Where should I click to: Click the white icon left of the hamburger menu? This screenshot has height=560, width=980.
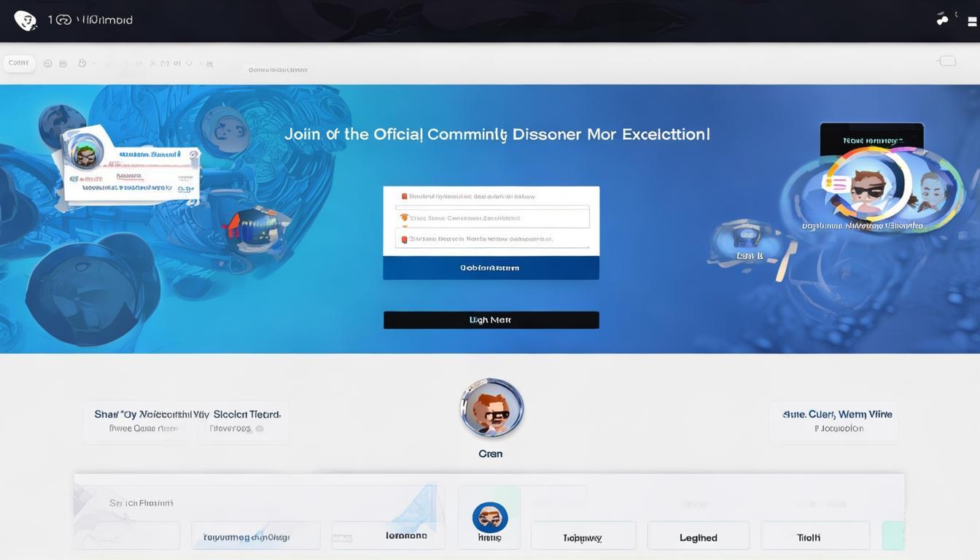coord(943,20)
